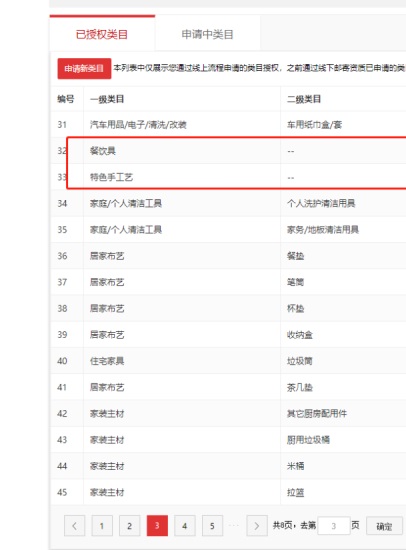Open the 申请中类目 tab

click(207, 34)
